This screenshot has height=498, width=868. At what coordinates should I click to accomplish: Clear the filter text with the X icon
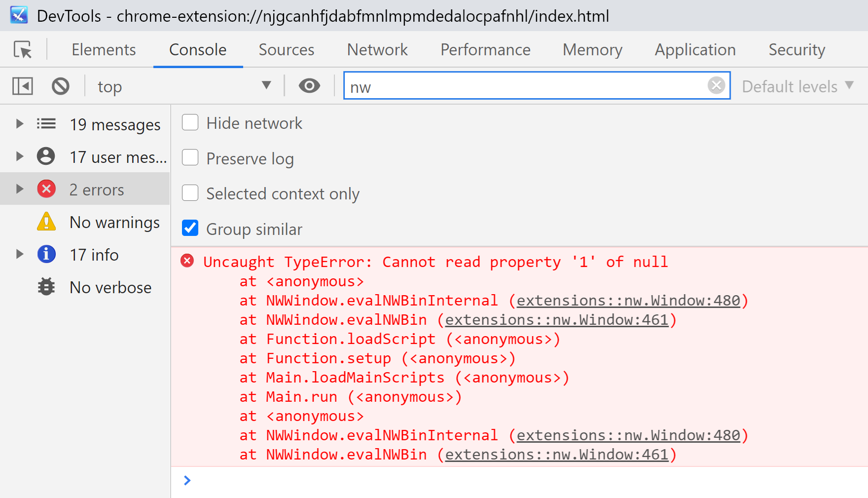[x=716, y=85]
